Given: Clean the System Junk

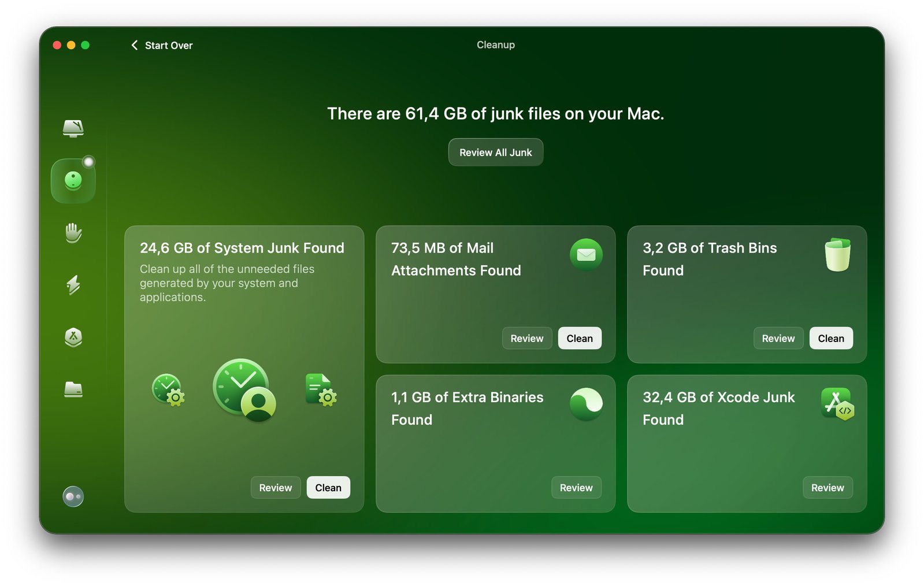Looking at the screenshot, I should 328,488.
